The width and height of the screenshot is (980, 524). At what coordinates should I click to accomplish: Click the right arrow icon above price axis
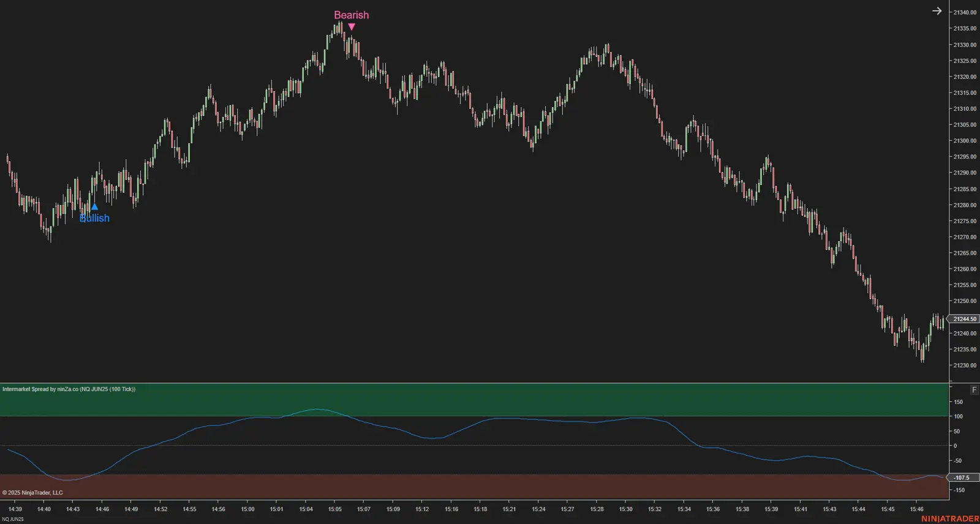[x=937, y=11]
